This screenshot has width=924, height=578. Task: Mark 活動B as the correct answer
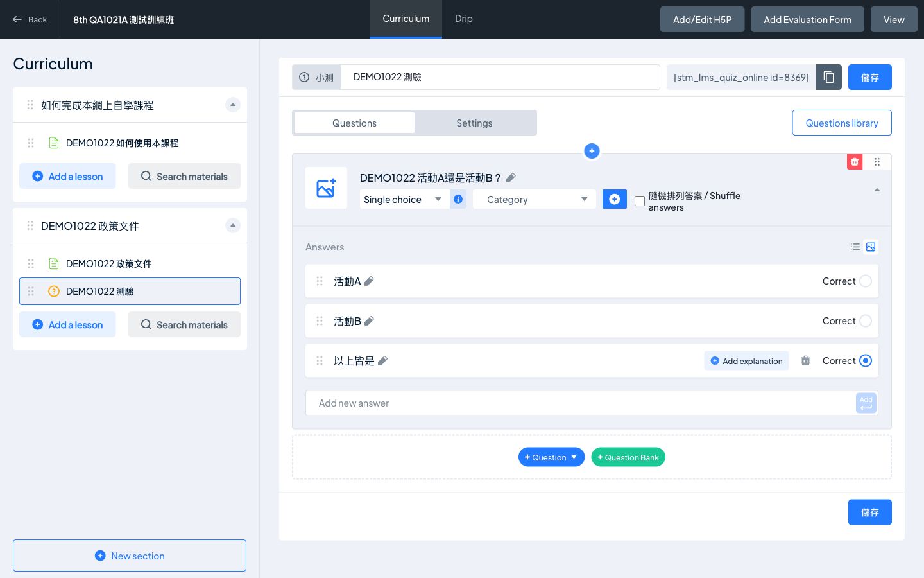(866, 320)
